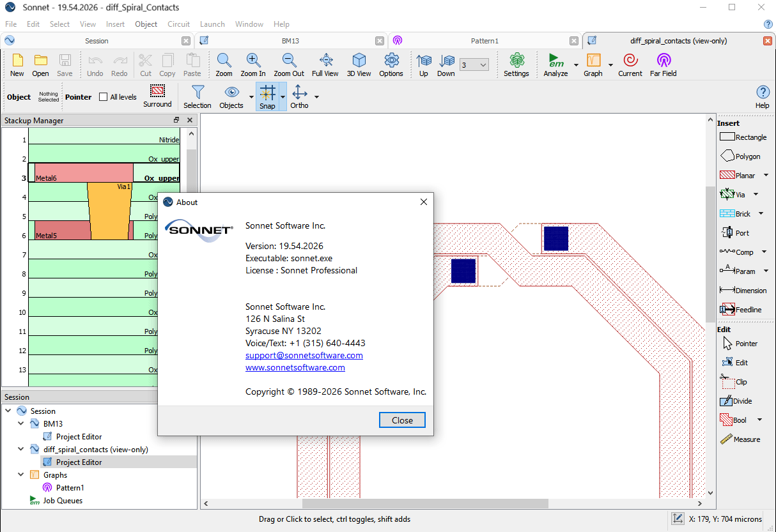Open the Graph tool
The image size is (776, 532).
pos(593,65)
